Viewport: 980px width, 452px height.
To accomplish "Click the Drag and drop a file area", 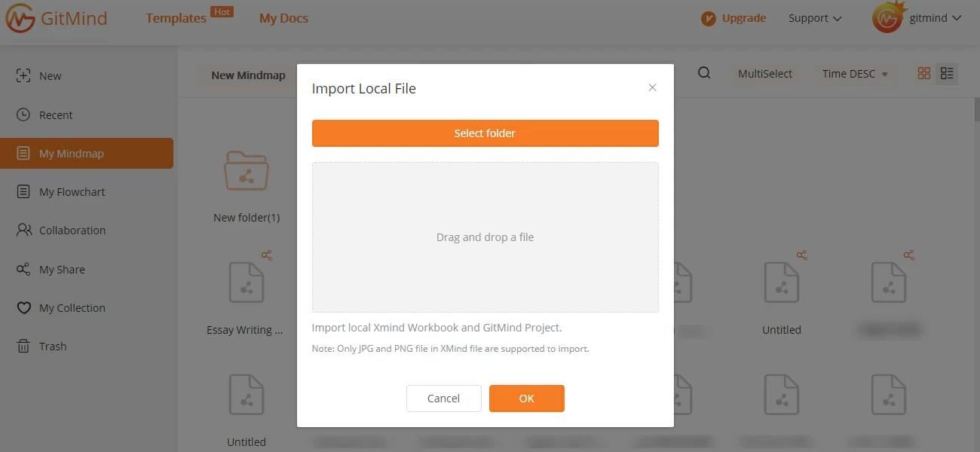I will click(x=485, y=237).
